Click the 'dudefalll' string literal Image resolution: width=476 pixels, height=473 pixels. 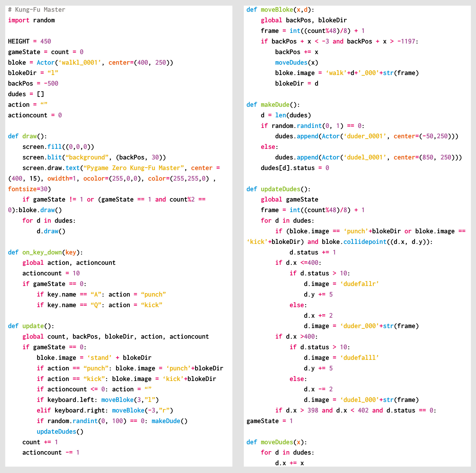pyautogui.click(x=359, y=358)
